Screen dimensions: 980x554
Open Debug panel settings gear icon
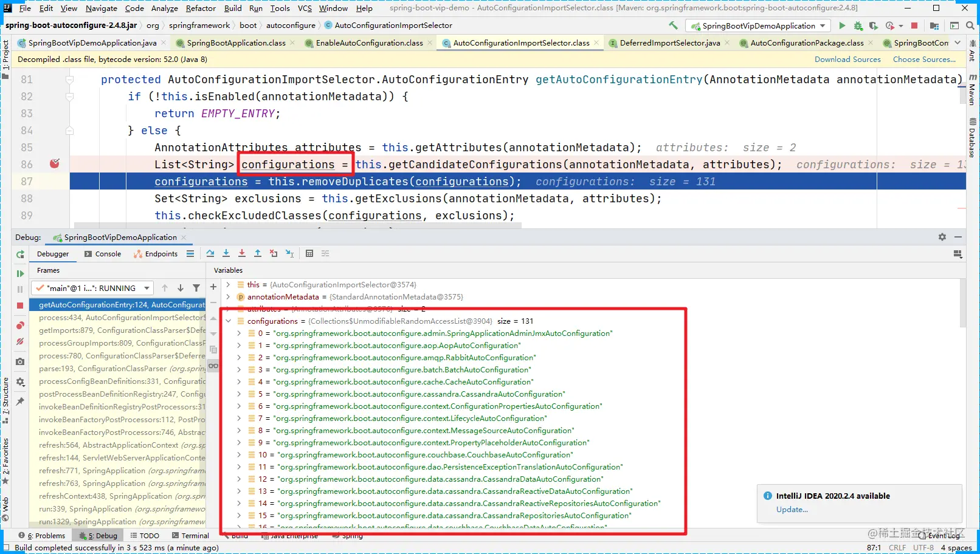942,237
